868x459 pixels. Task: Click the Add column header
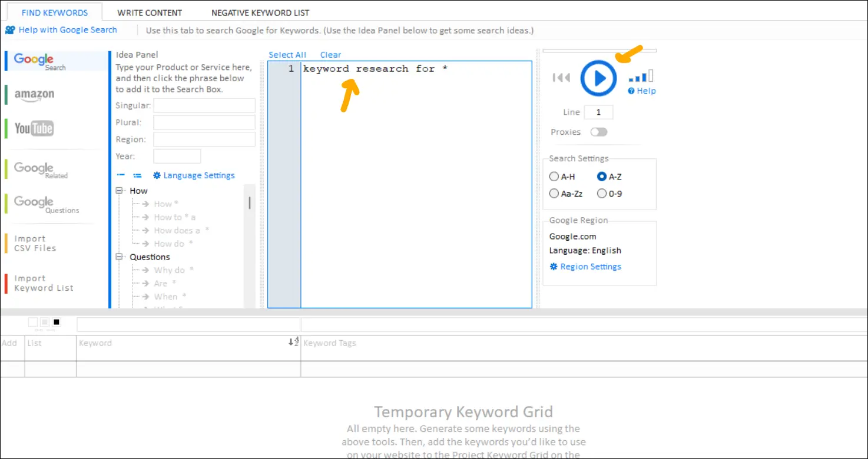(x=9, y=343)
